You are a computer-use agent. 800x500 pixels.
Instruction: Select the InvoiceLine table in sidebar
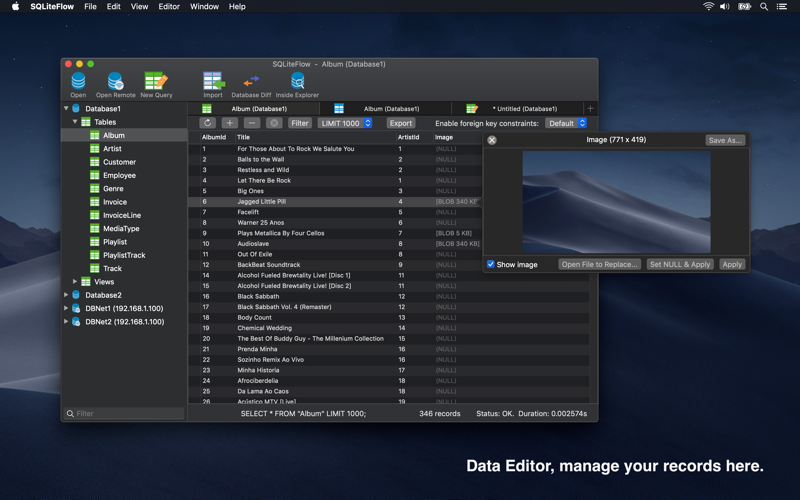pyautogui.click(x=122, y=215)
